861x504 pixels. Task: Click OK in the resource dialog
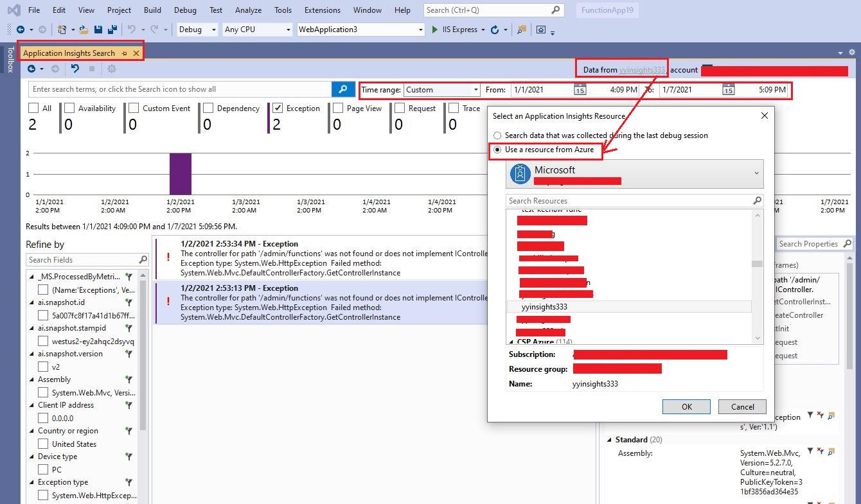click(x=686, y=406)
